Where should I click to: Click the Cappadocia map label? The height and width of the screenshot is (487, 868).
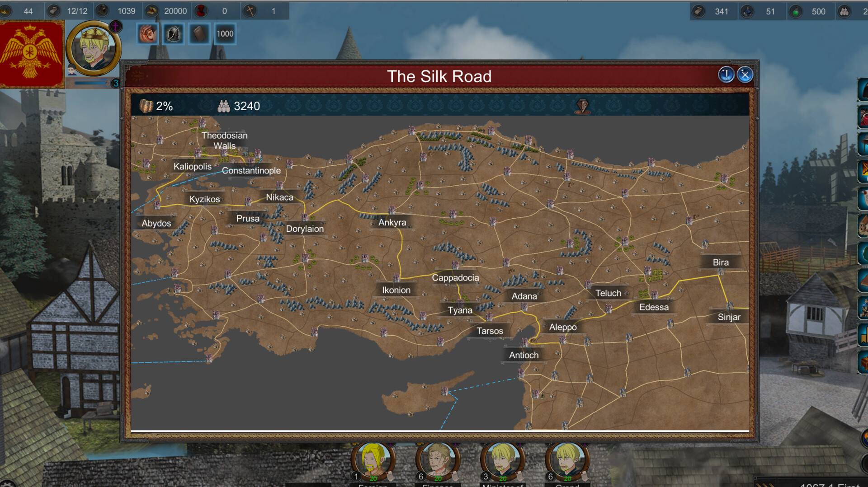point(455,278)
